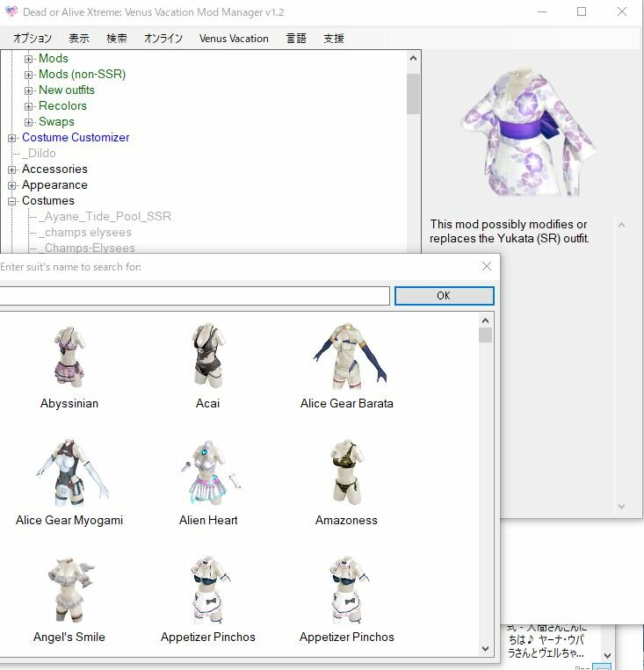Image resolution: width=644 pixels, height=670 pixels.
Task: Click the Angel's Smile name label
Action: [69, 637]
